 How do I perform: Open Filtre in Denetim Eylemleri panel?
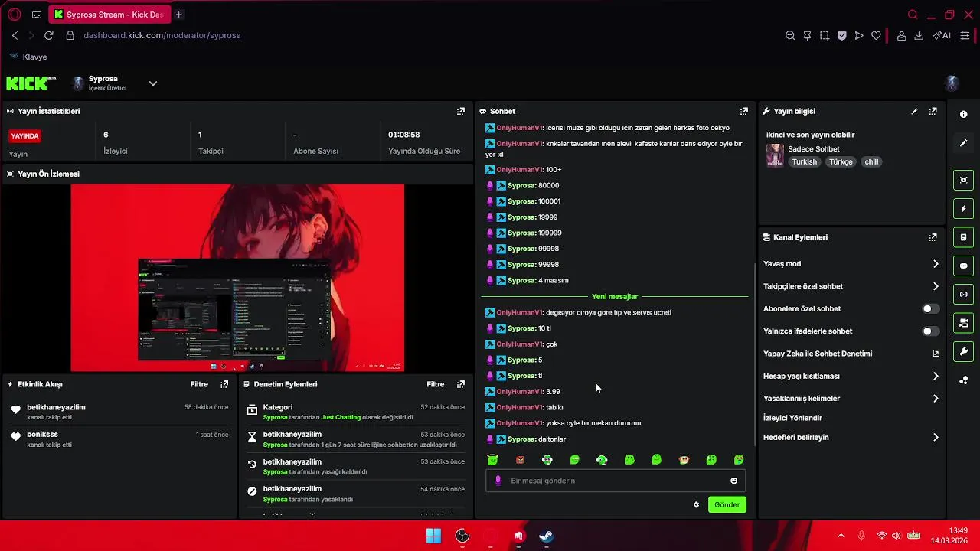436,384
